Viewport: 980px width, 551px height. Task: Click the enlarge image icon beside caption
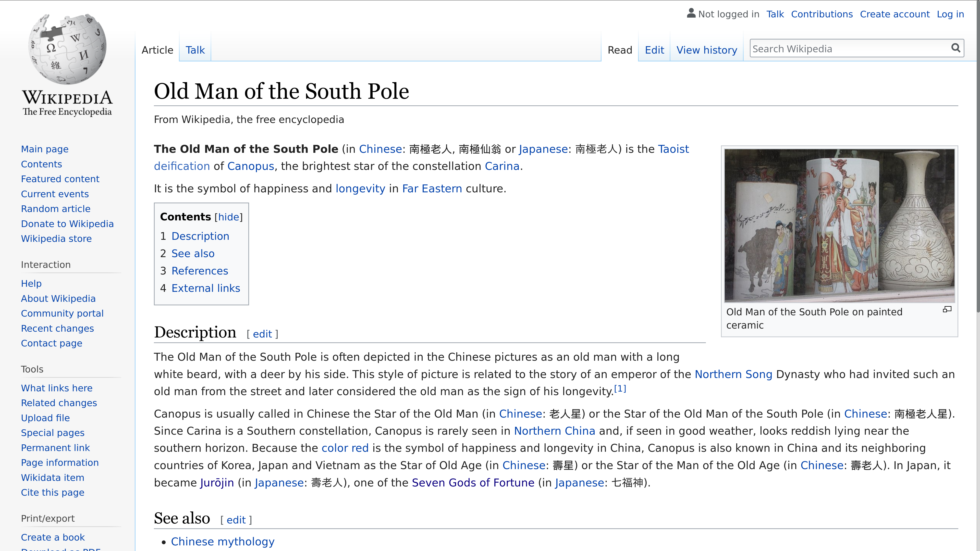tap(947, 309)
